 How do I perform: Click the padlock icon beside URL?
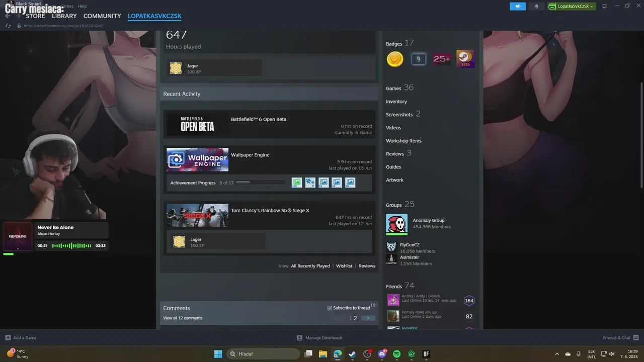pyautogui.click(x=19, y=26)
